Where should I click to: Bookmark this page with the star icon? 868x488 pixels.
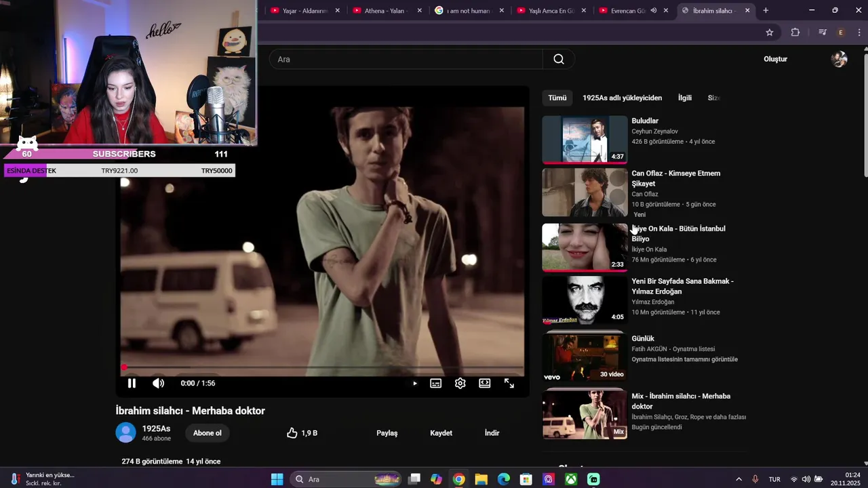click(x=770, y=32)
